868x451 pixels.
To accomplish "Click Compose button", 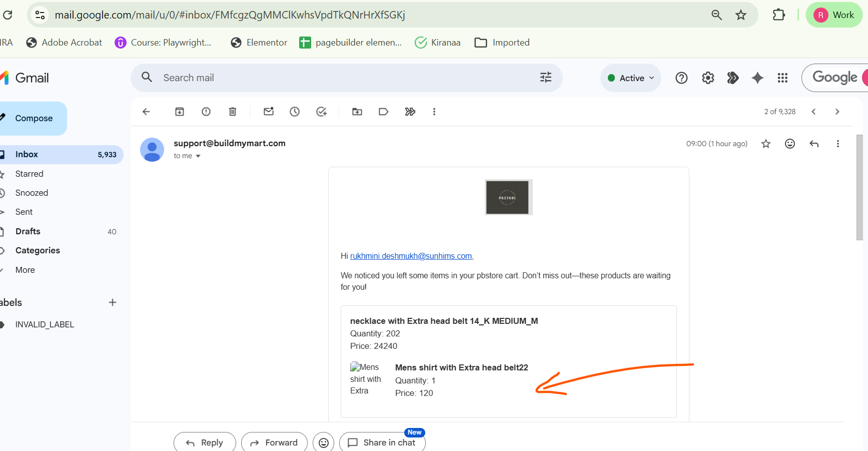I will [x=33, y=119].
